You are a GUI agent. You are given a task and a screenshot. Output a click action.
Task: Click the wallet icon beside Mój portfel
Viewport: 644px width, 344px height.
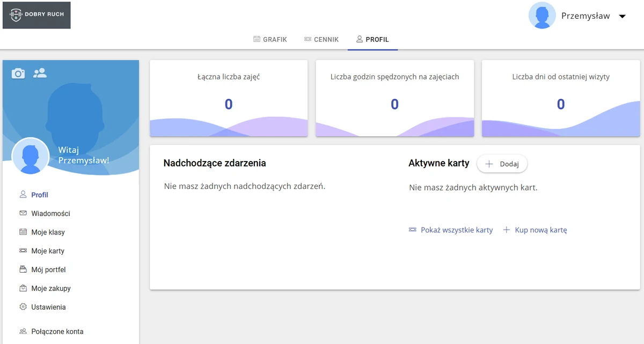point(23,269)
